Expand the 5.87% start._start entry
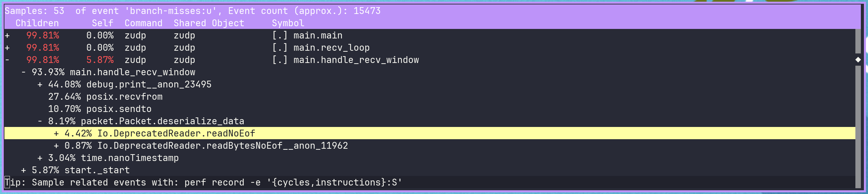This screenshot has height=194, width=868. pos(24,170)
